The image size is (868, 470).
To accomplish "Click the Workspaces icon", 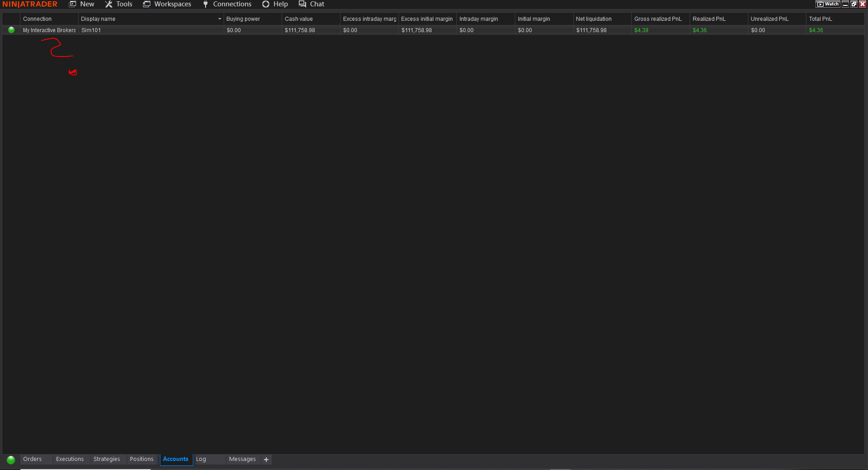I will [x=147, y=4].
